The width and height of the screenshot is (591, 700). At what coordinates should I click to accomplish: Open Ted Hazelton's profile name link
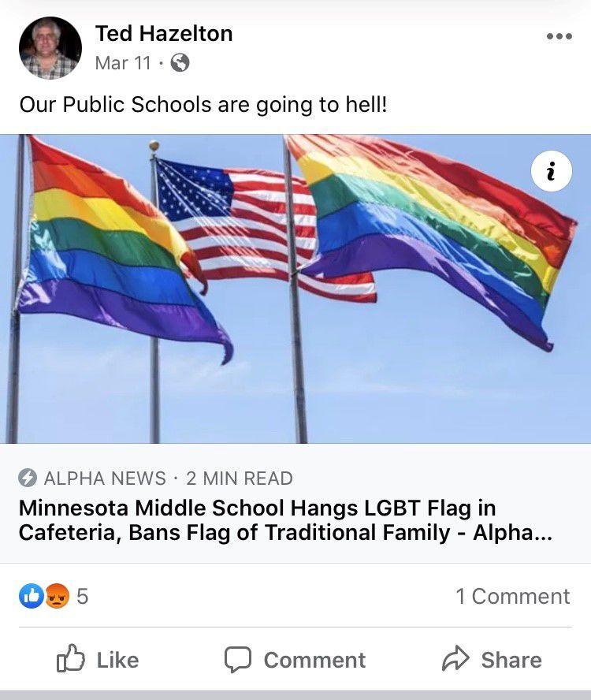coord(164,33)
